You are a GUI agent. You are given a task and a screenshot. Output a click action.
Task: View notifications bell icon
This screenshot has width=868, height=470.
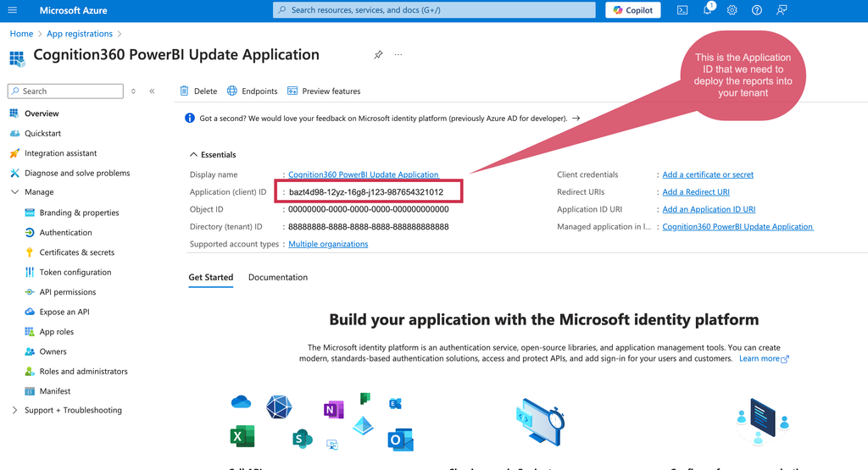[708, 9]
